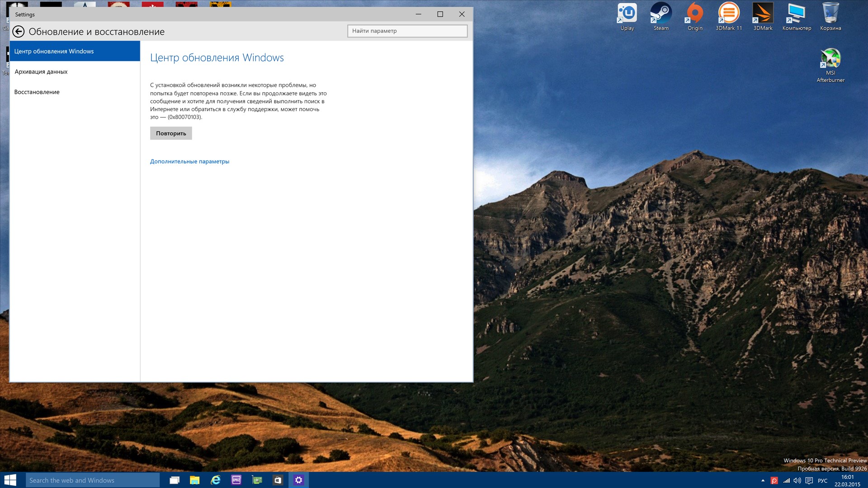This screenshot has width=868, height=488.
Task: Open the volume control in tray
Action: (797, 480)
